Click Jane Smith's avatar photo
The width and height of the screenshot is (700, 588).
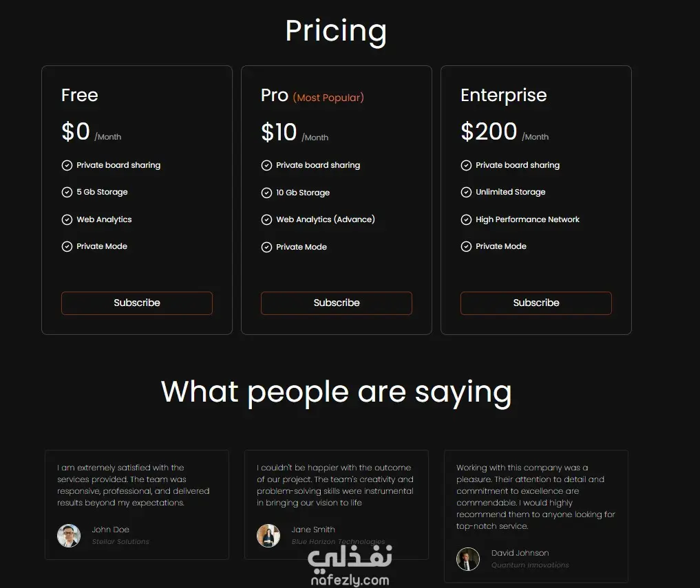[268, 536]
